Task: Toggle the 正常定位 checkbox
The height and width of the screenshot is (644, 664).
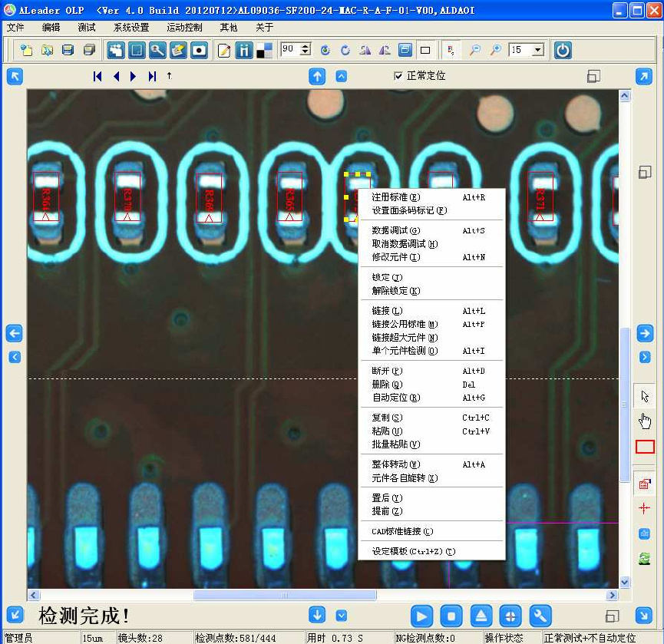Action: 398,76
